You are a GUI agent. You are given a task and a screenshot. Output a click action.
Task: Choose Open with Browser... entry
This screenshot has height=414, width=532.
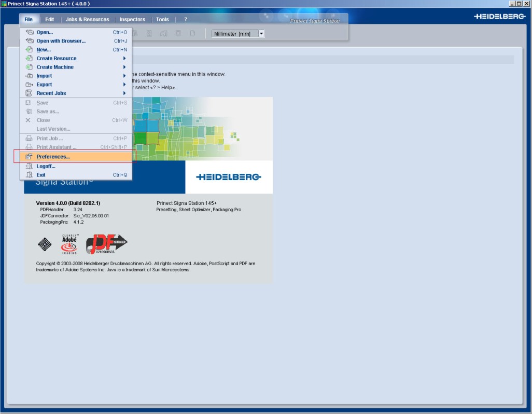click(x=76, y=41)
